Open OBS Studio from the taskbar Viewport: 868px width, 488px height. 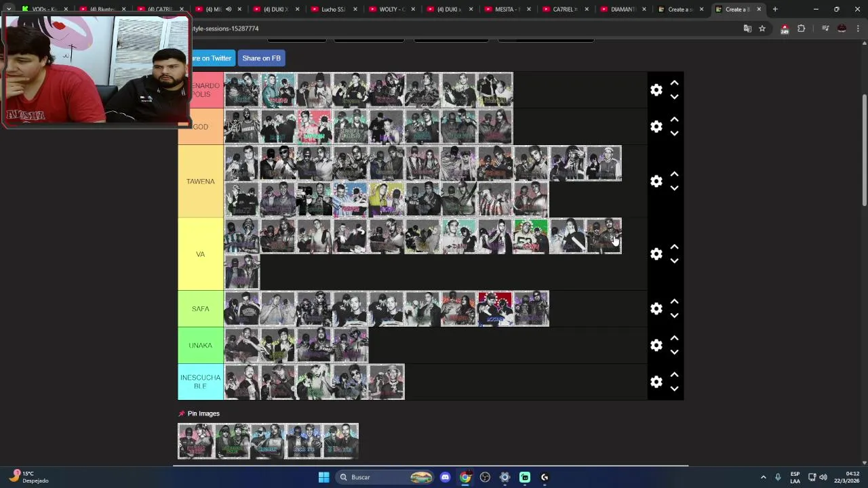[x=485, y=477]
